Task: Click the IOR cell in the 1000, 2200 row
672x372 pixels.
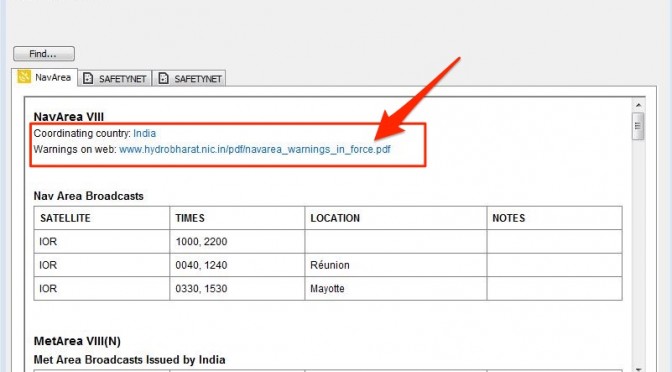Action: pos(102,242)
